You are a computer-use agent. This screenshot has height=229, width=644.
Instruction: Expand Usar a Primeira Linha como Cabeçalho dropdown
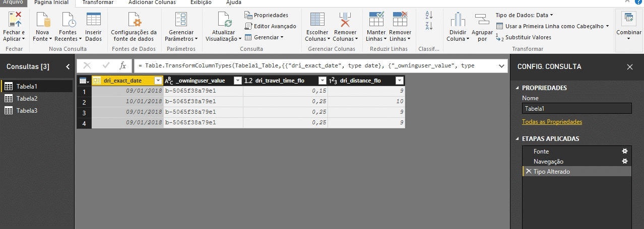tap(607, 26)
